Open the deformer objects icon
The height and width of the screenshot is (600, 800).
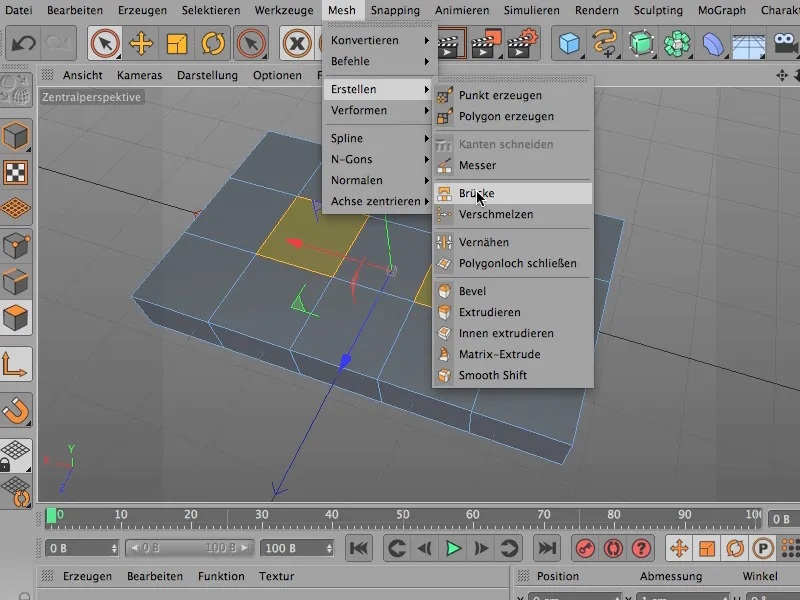pos(713,43)
